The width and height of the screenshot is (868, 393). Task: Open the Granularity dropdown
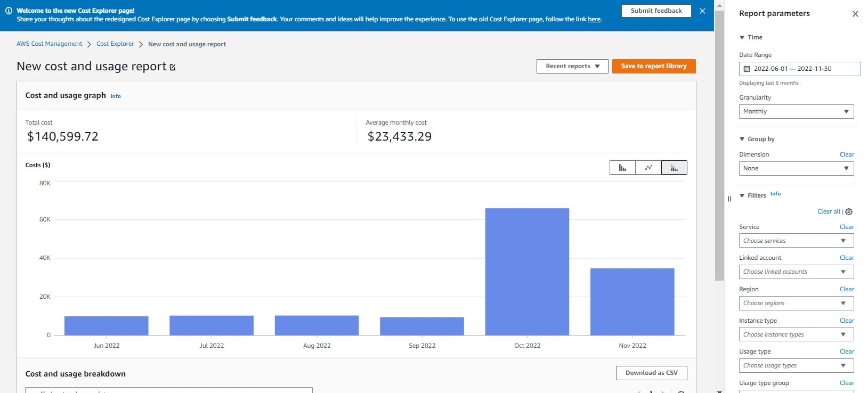[796, 111]
